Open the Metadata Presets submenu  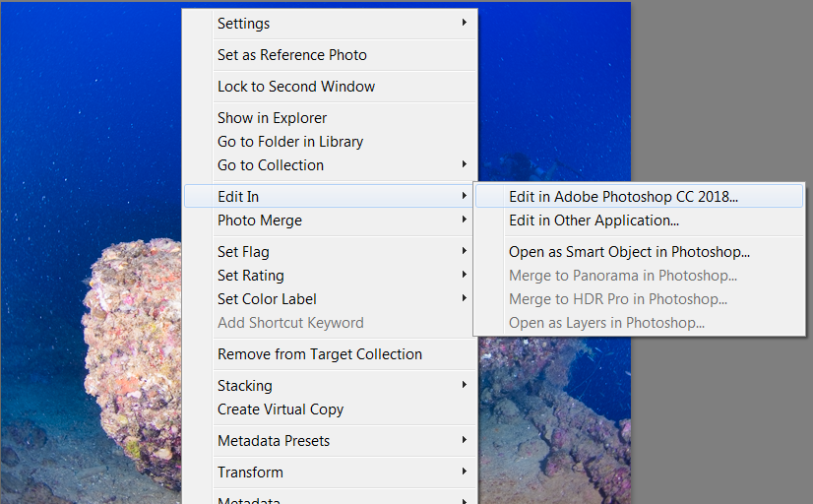point(330,441)
